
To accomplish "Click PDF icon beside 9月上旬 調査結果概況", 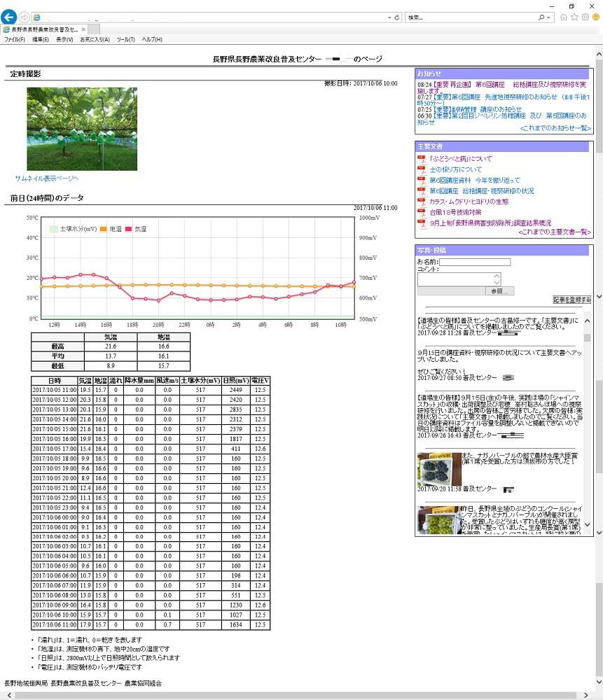I will [x=421, y=224].
